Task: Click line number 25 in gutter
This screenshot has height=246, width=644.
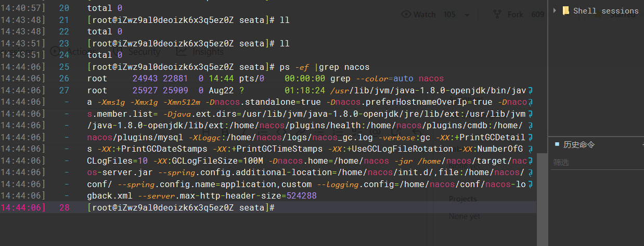Action: pyautogui.click(x=64, y=67)
